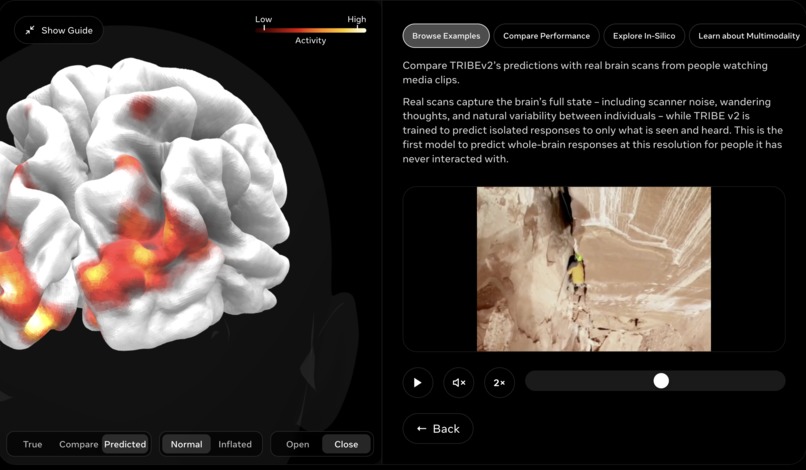Image resolution: width=806 pixels, height=470 pixels.
Task: Click the 3D brain model
Action: click(x=144, y=206)
